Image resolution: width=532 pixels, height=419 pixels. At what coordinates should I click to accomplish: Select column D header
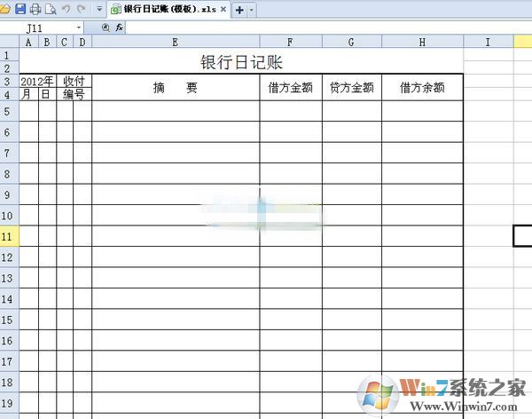pyautogui.click(x=82, y=42)
